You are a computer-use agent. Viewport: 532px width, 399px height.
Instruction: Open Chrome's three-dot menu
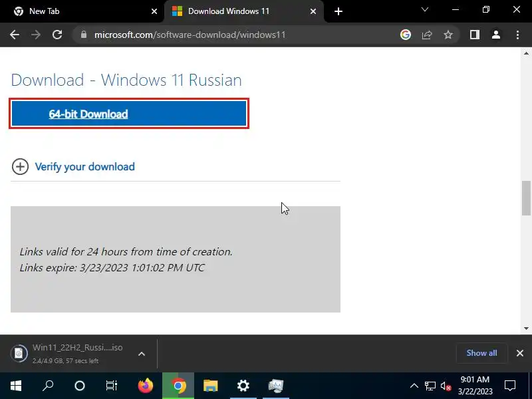517,35
